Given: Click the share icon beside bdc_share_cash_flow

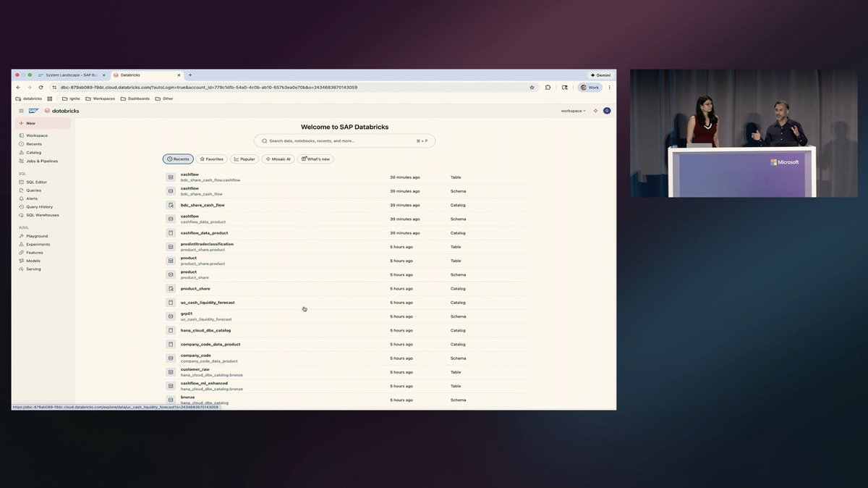Looking at the screenshot, I should [171, 205].
